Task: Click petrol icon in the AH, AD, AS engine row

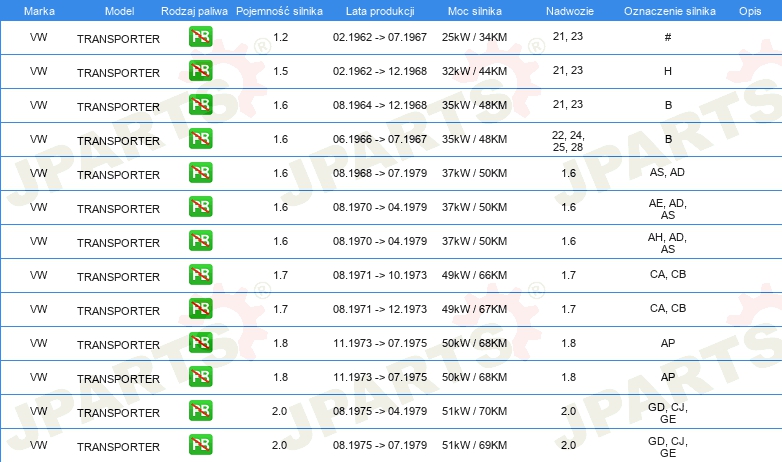Action: point(200,240)
